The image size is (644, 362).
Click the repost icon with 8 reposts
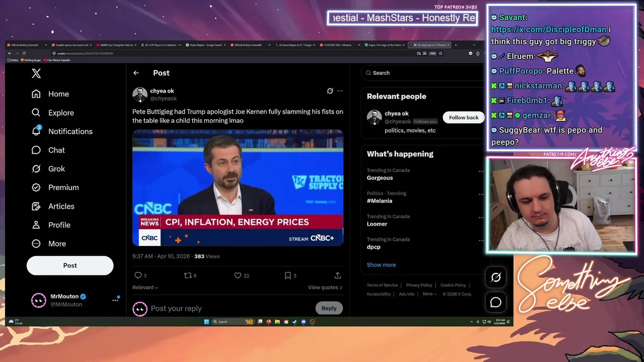190,276
